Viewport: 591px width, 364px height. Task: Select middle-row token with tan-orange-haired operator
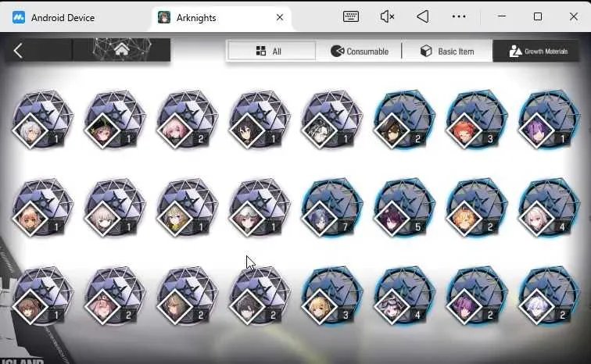[x=42, y=208]
